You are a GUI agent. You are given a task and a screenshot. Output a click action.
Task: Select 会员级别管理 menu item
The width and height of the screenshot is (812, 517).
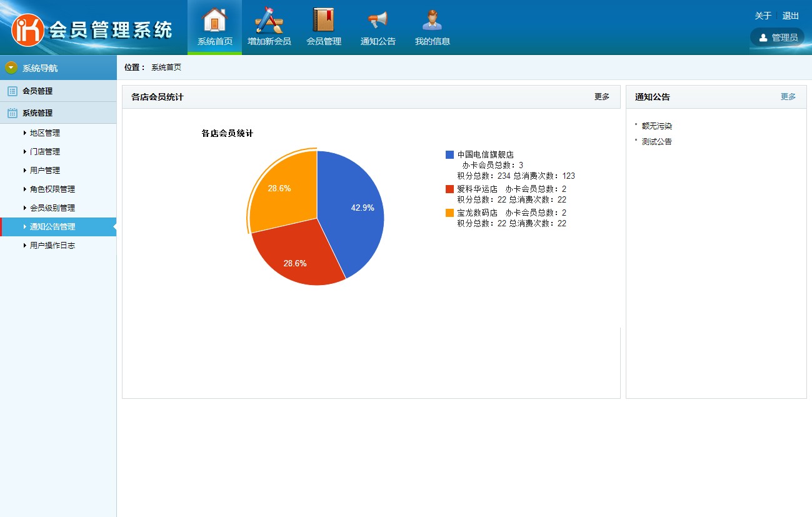coord(53,208)
